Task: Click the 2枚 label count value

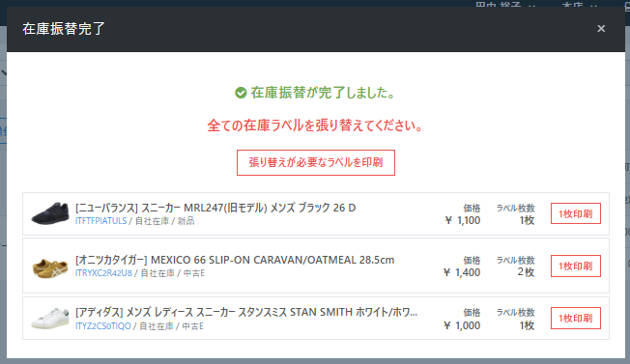Action: pyautogui.click(x=526, y=272)
